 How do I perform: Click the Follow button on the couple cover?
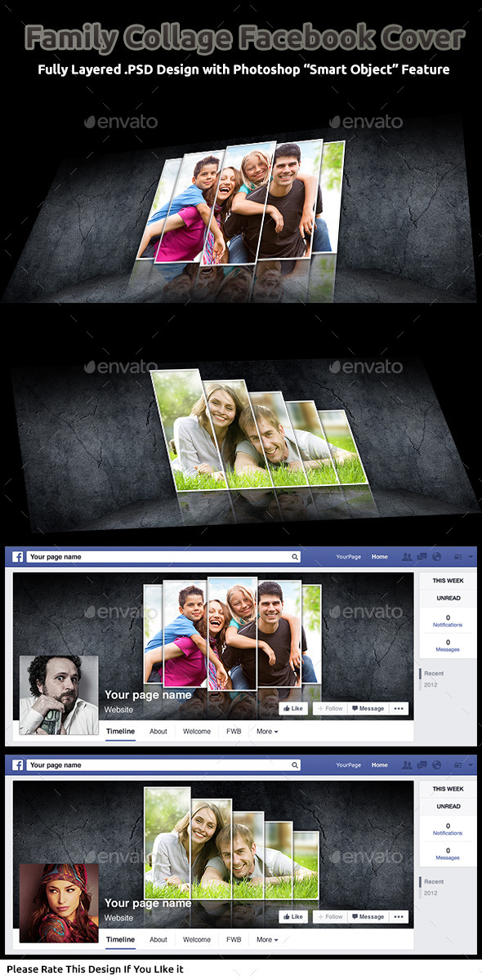click(x=330, y=917)
